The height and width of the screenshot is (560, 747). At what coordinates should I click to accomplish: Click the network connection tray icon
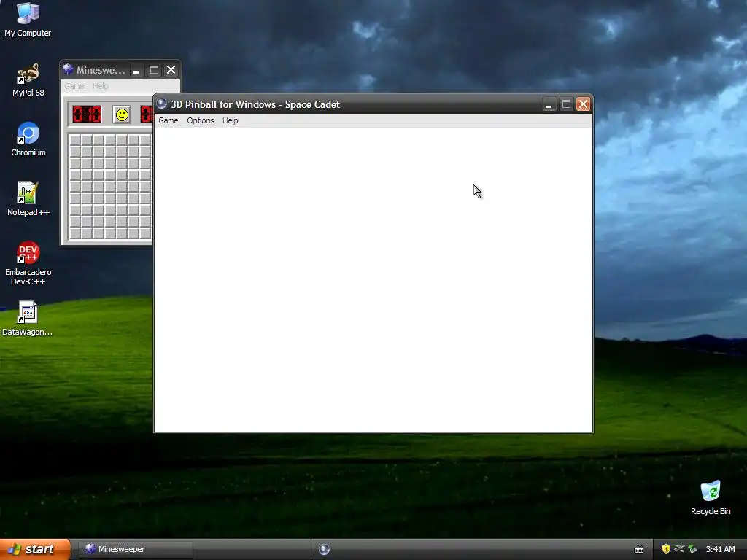(x=679, y=549)
